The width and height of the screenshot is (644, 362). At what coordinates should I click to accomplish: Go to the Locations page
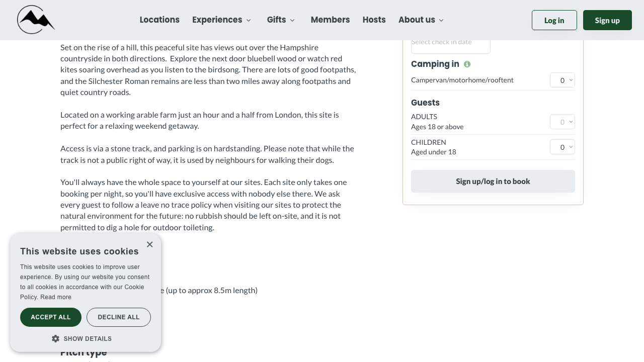pyautogui.click(x=159, y=20)
